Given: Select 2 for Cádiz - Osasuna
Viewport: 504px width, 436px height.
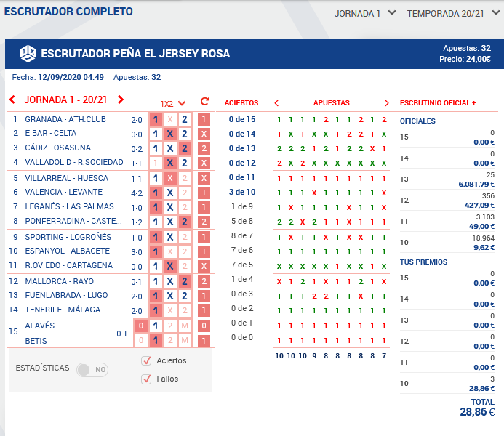Looking at the screenshot, I should pyautogui.click(x=185, y=148).
